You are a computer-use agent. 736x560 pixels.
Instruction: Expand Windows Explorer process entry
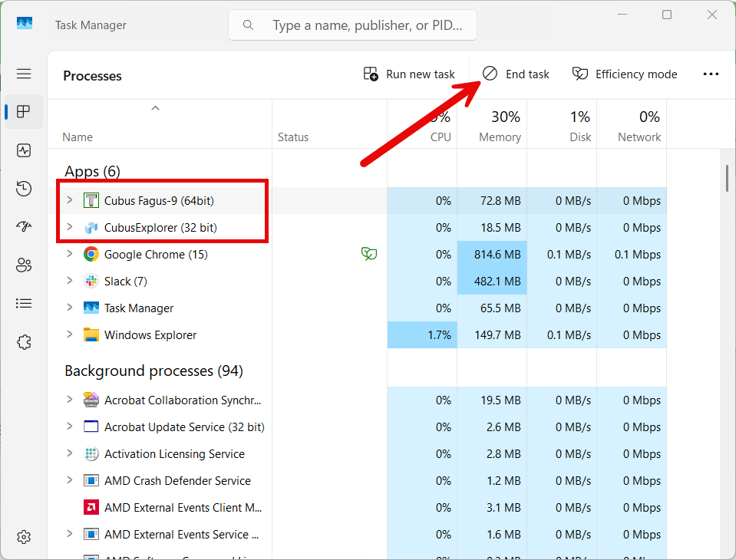coord(69,334)
